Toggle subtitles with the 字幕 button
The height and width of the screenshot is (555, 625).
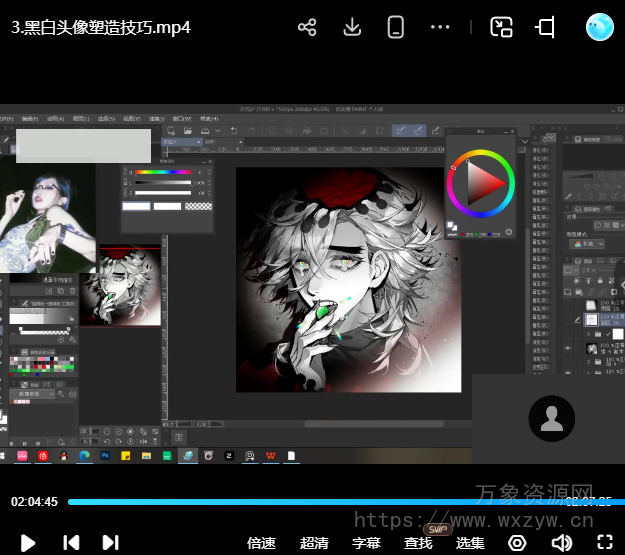coord(366,543)
